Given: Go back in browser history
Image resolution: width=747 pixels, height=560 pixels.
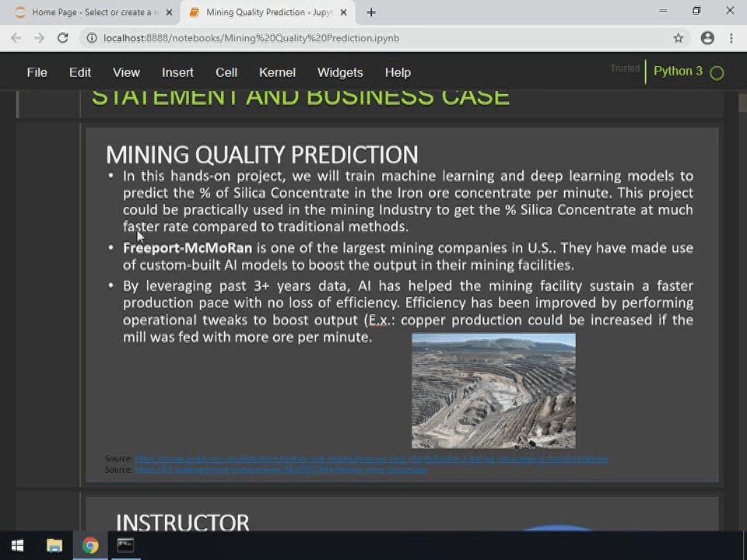Looking at the screenshot, I should (16, 38).
